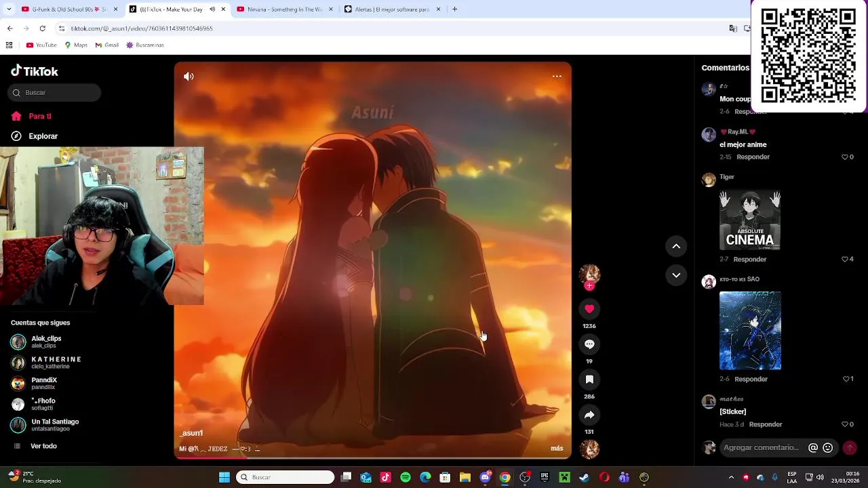Mute the TikTok tab audio icon
The image size is (868, 488).
(212, 9)
